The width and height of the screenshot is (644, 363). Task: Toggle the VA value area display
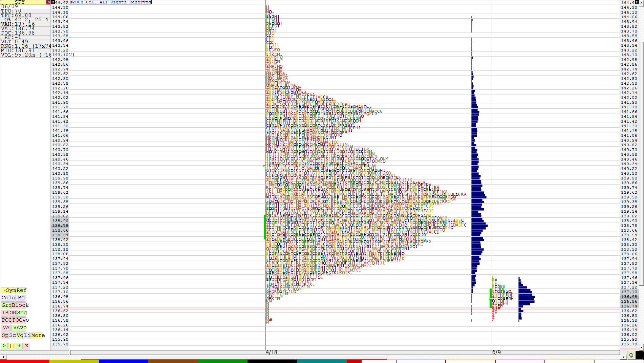point(6,327)
